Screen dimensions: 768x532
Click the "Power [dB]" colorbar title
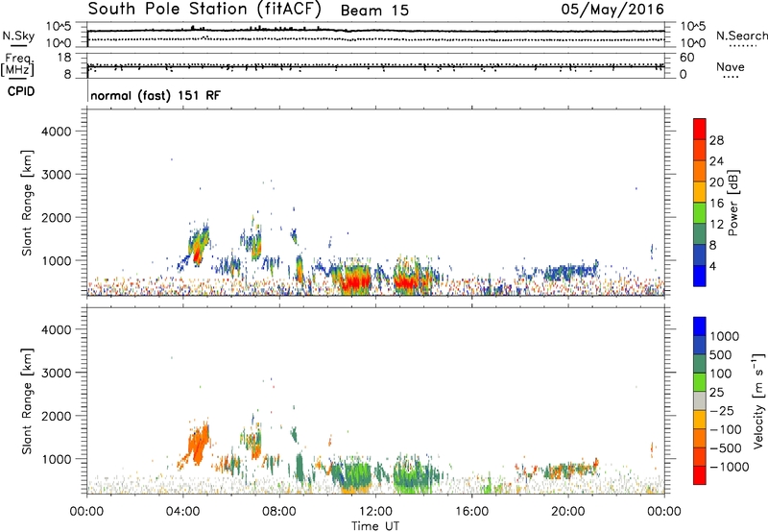point(733,203)
